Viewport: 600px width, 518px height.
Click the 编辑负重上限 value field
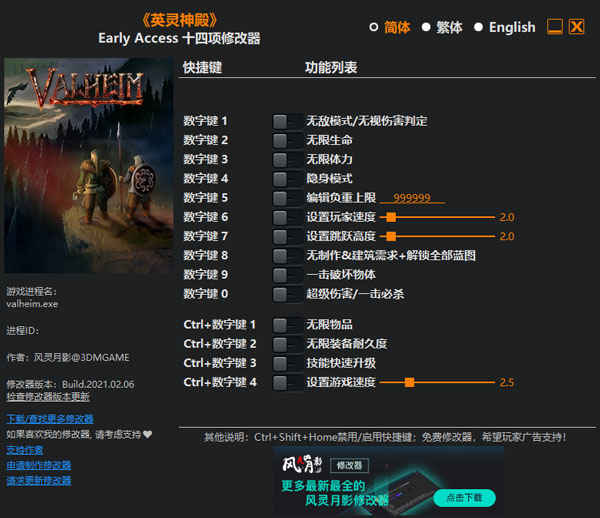412,198
